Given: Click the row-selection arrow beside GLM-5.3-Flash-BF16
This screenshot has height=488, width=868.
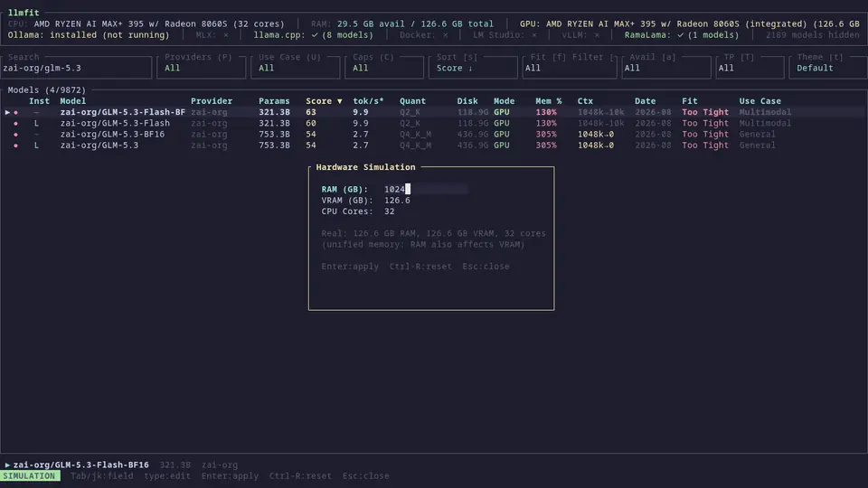Looking at the screenshot, I should click(x=8, y=112).
